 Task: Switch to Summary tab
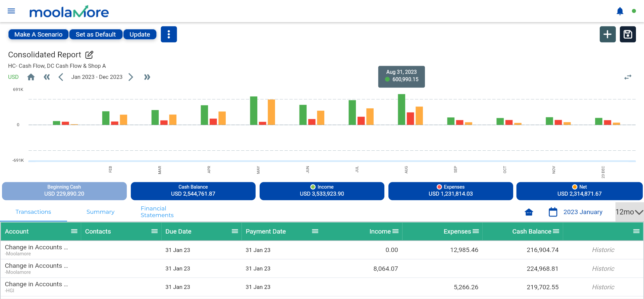click(x=100, y=212)
